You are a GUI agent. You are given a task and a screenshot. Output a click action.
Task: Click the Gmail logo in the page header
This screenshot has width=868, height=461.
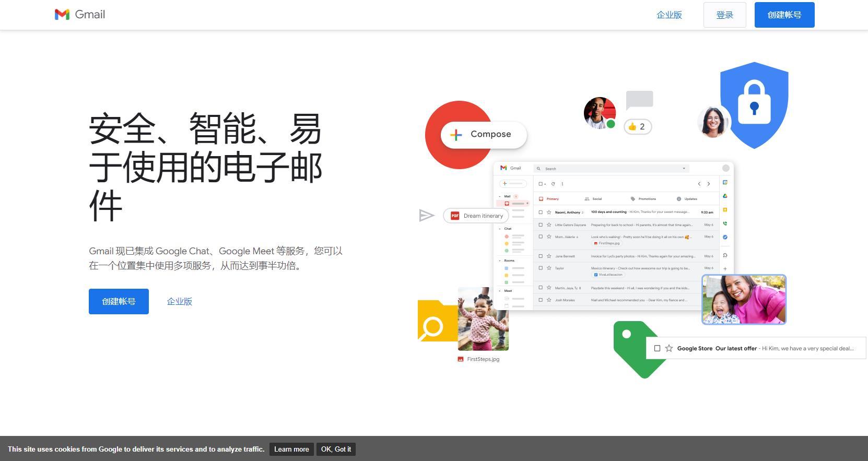coord(80,15)
